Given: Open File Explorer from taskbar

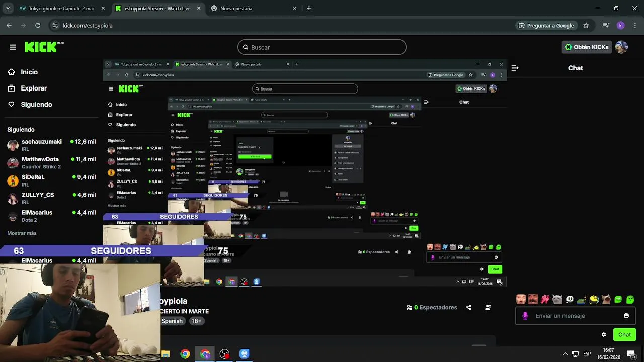Looking at the screenshot, I should click(x=165, y=354).
